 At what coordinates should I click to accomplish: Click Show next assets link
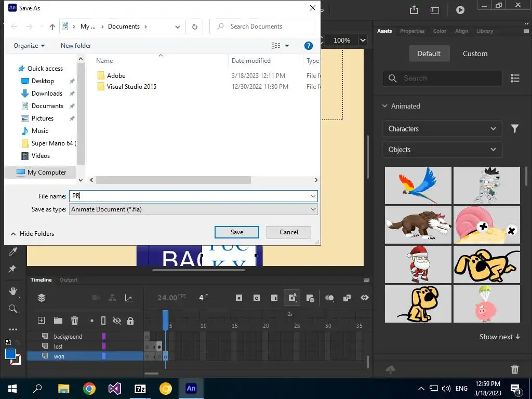click(499, 337)
